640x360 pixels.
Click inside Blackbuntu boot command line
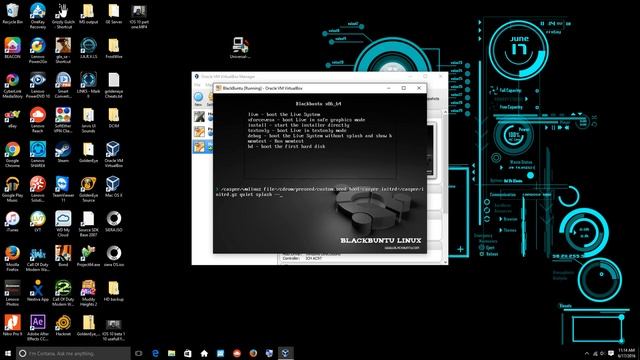pyautogui.click(x=319, y=192)
